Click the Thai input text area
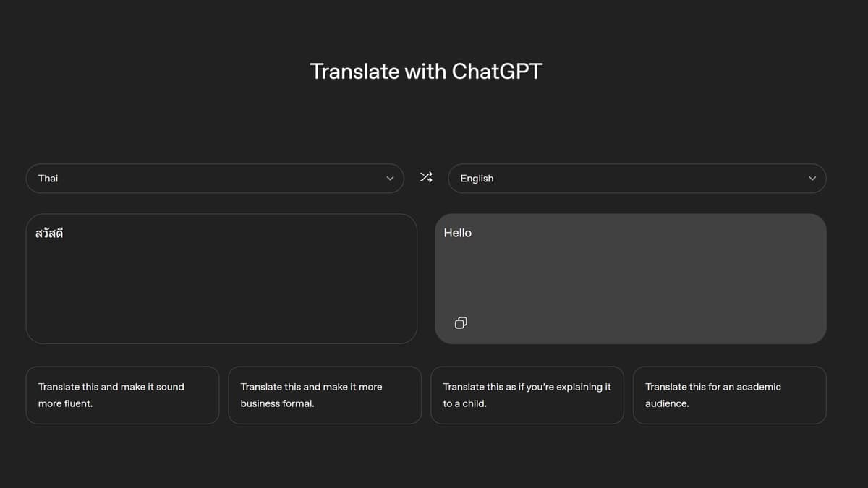Image resolution: width=868 pixels, height=488 pixels. [x=221, y=278]
